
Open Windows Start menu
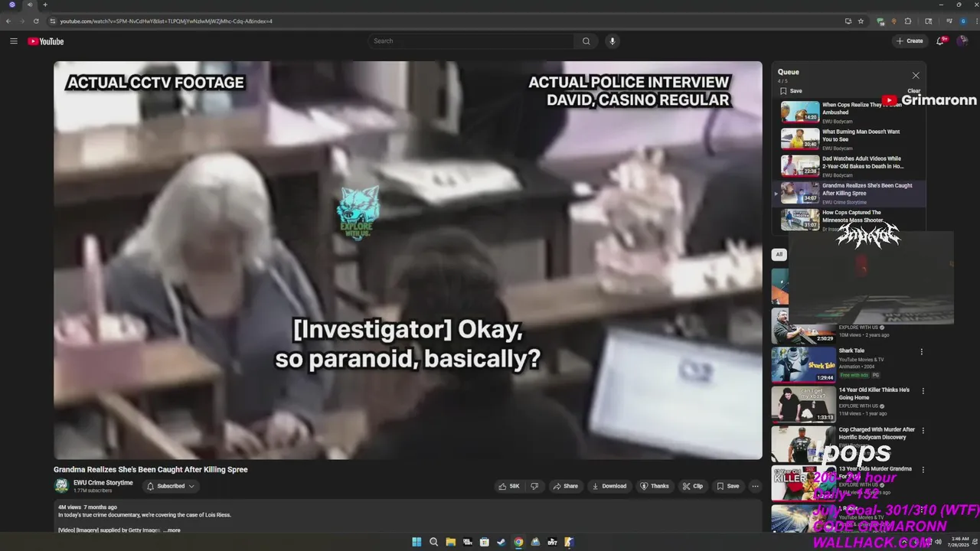coord(416,542)
